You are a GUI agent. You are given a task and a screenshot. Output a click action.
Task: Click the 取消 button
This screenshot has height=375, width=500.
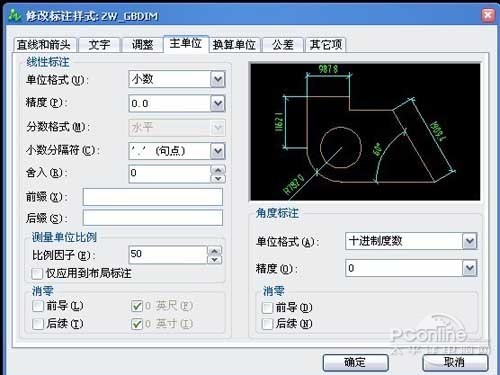455,362
